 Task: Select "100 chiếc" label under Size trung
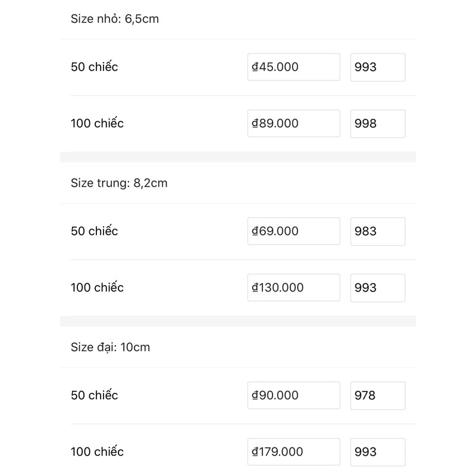tap(98, 287)
